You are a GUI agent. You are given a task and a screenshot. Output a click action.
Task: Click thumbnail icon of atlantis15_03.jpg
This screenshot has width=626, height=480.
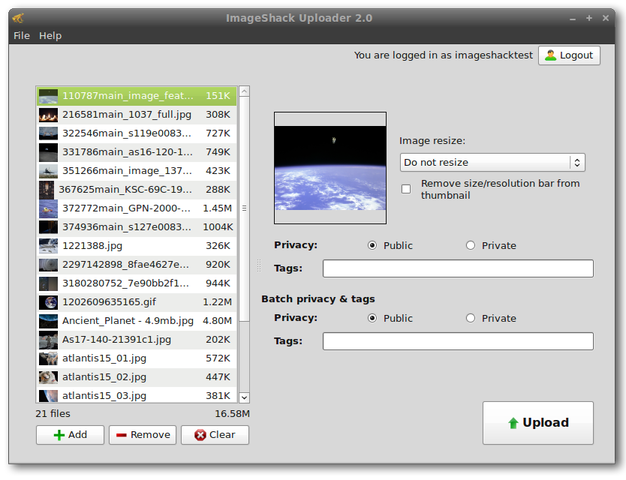[x=48, y=396]
